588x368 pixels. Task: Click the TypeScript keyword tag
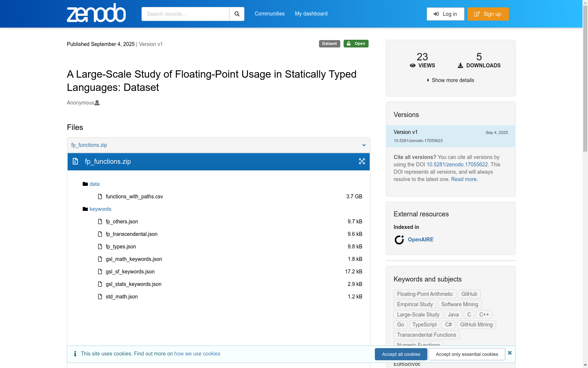[x=424, y=325]
